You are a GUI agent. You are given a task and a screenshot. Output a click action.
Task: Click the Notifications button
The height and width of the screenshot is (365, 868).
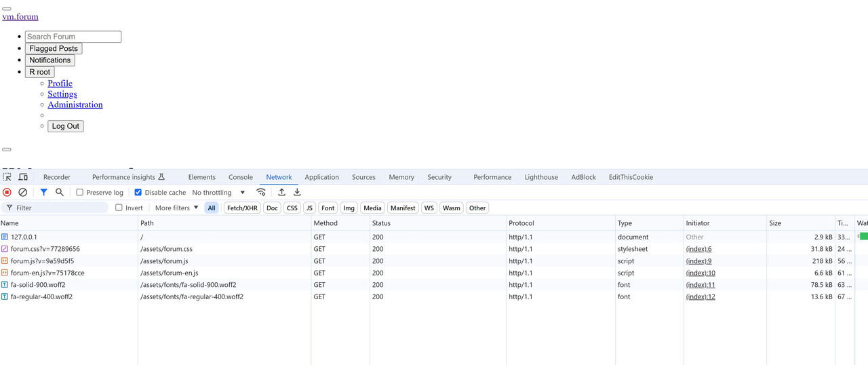pos(50,60)
